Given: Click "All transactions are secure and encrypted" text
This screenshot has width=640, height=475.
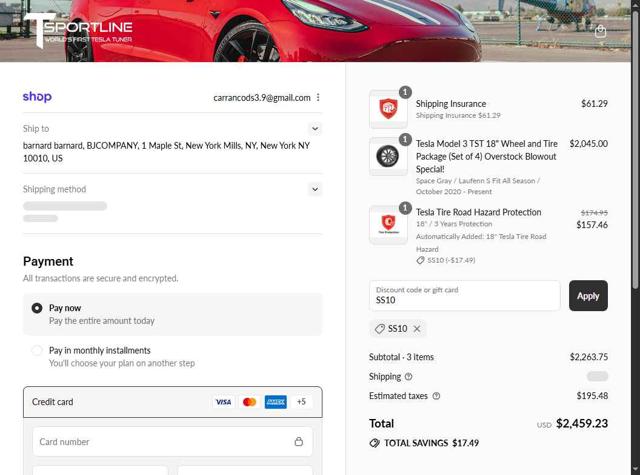Looking at the screenshot, I should pyautogui.click(x=100, y=278).
